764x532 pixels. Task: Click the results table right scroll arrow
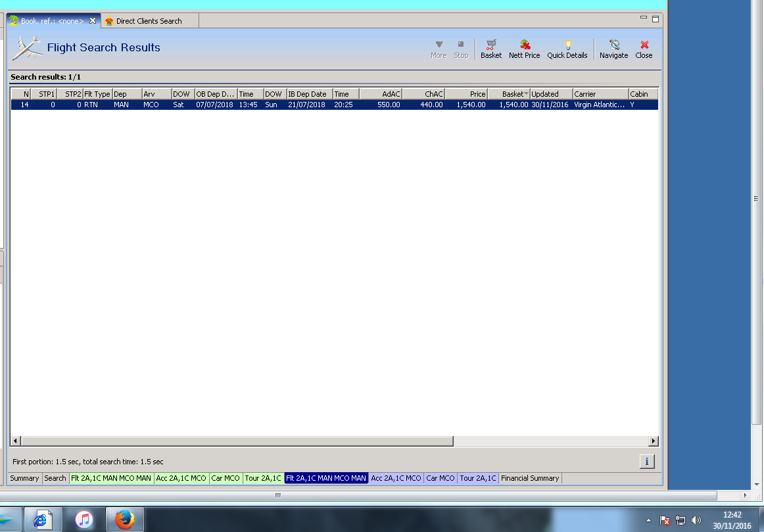[x=654, y=441]
